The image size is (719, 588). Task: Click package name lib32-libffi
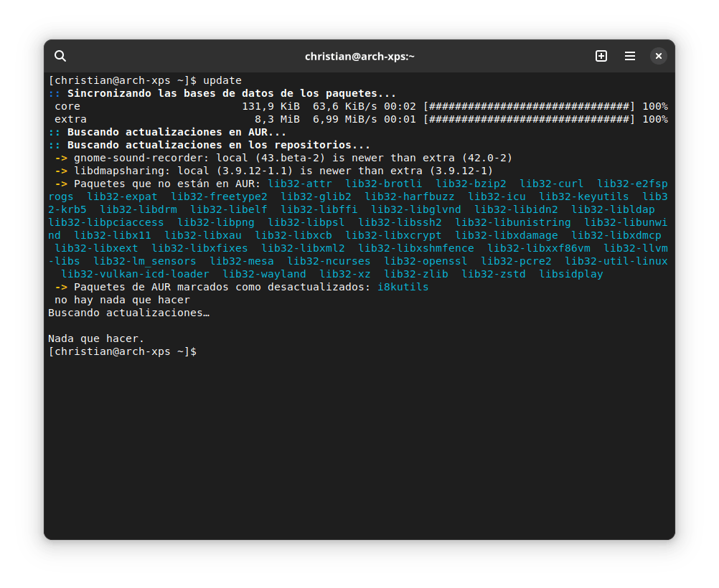[319, 209]
